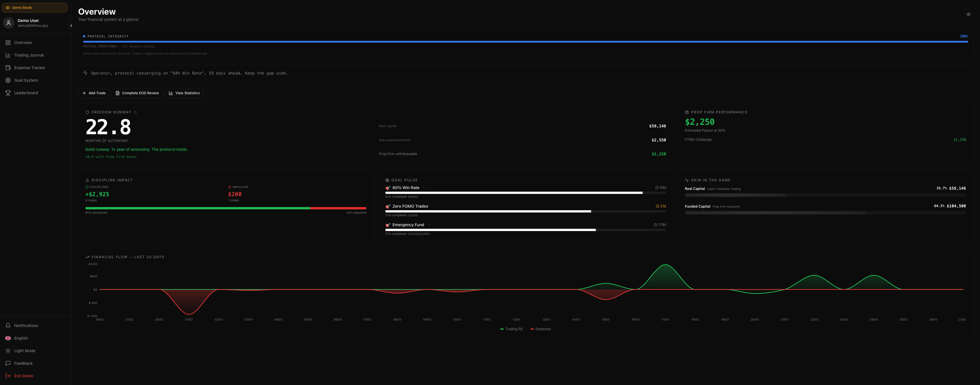The width and height of the screenshot is (980, 385).
Task: Click the Goal System target icon
Action: (x=8, y=80)
